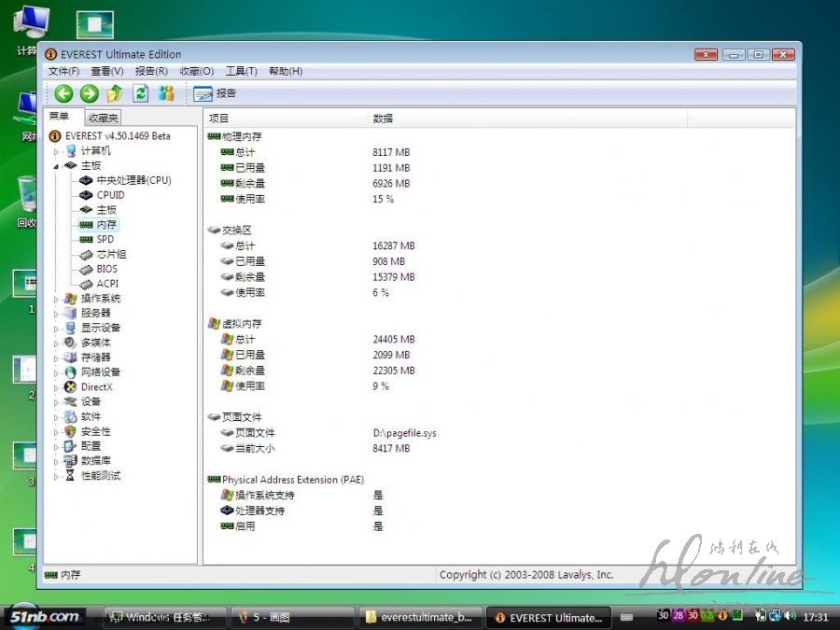
Task: Expand the 操作系统 tree node
Action: click(56, 299)
